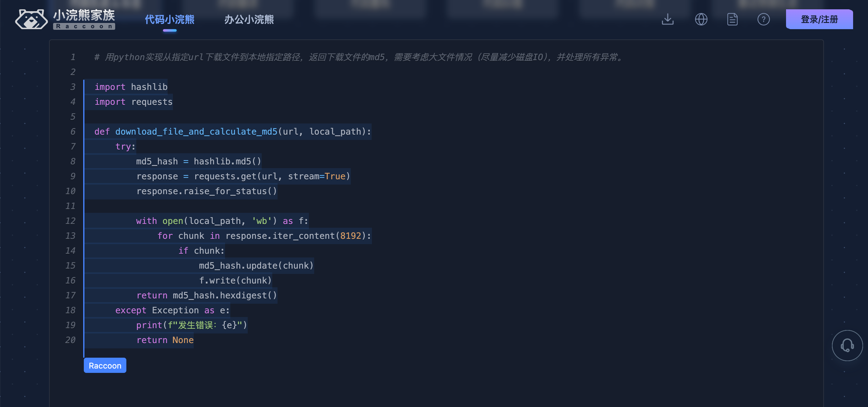868x407 pixels.
Task: Open the globe language switcher icon
Action: coord(701,19)
